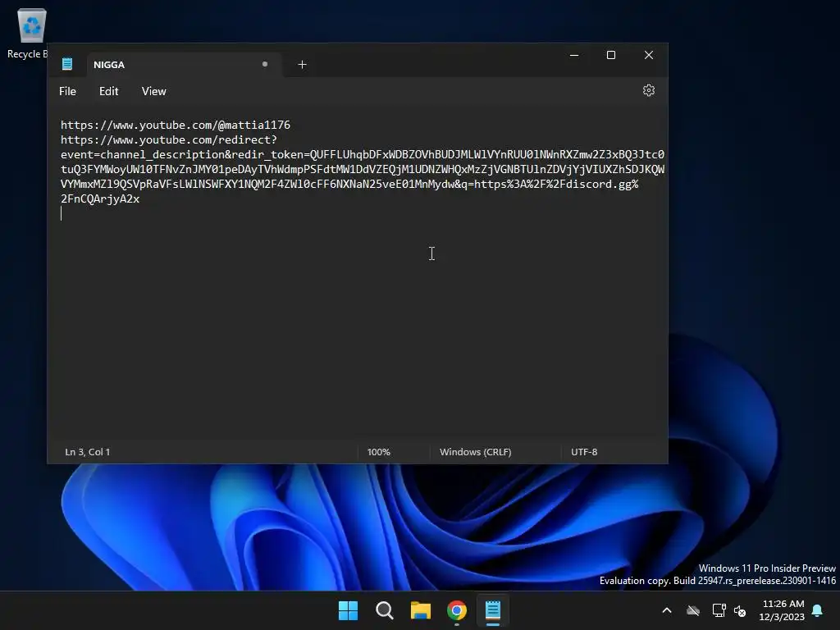This screenshot has height=630, width=840.
Task: Show hidden system tray icons
Action: coord(667,610)
